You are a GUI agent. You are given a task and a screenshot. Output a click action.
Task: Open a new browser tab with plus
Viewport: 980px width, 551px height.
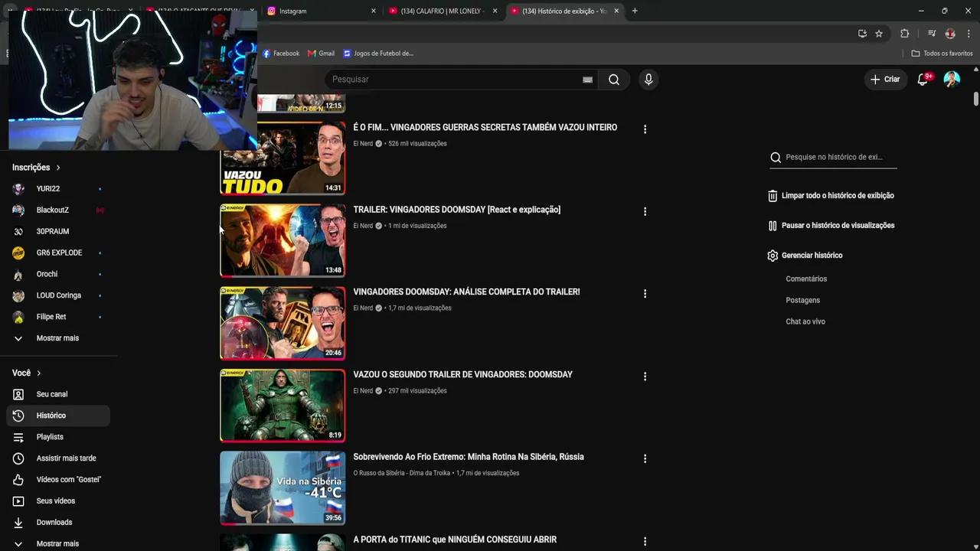[x=635, y=11]
